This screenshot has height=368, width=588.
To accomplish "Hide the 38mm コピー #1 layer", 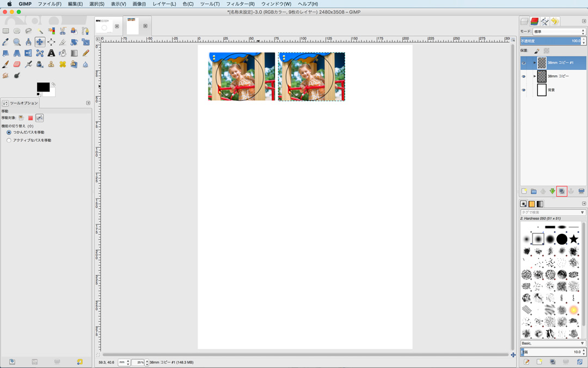I will click(524, 63).
